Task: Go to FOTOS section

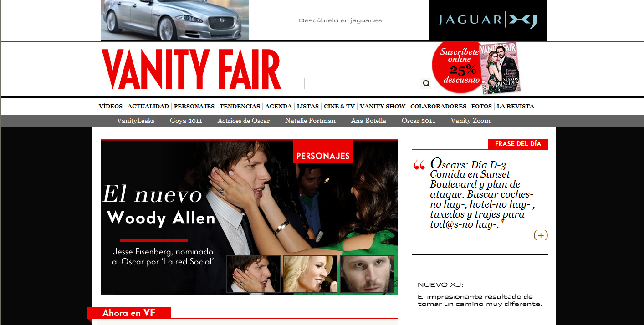Action: click(481, 106)
